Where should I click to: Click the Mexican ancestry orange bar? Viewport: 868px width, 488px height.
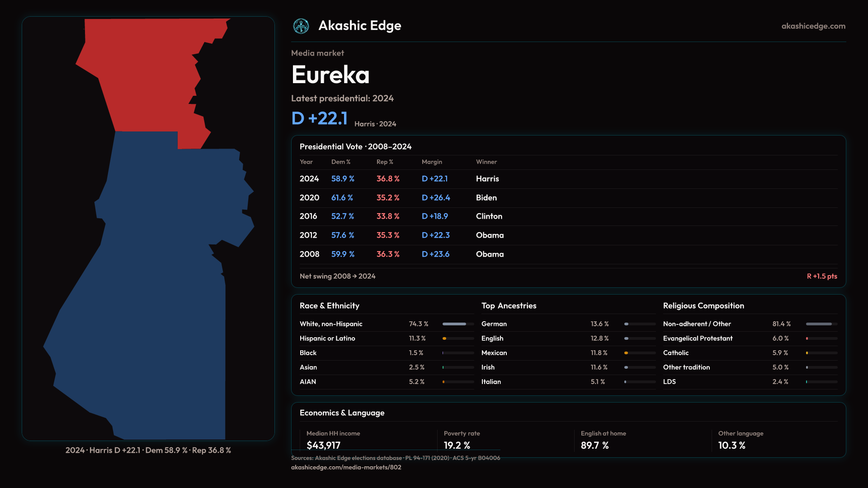tap(627, 353)
